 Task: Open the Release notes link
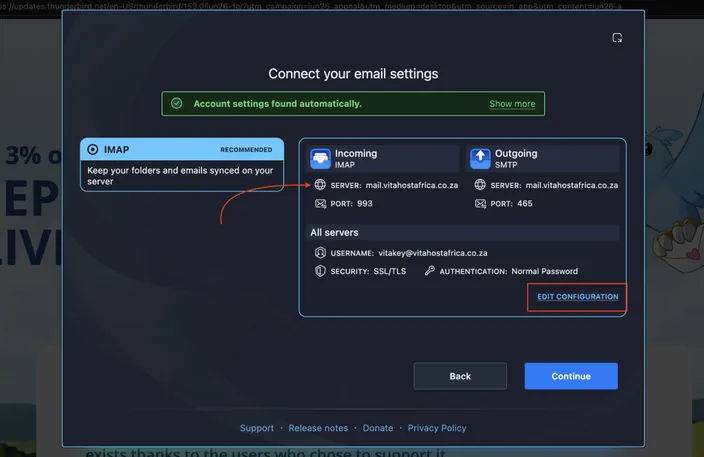point(318,428)
